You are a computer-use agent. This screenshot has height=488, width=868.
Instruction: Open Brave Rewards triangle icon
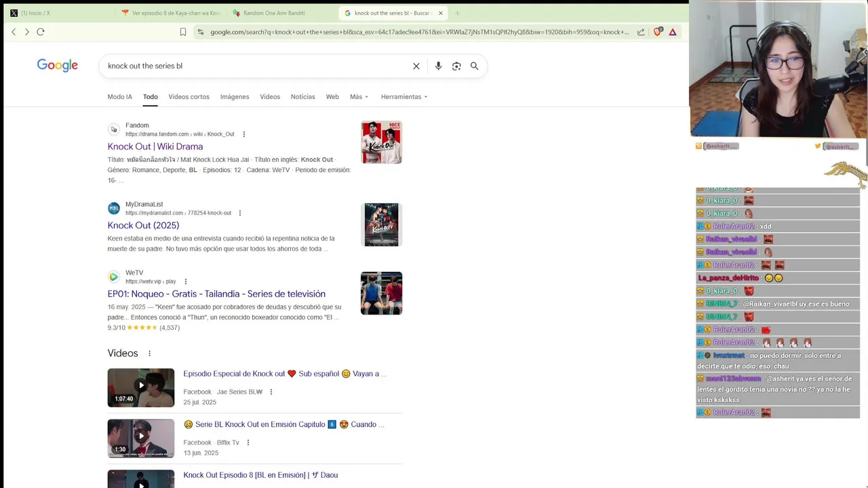pos(673,32)
